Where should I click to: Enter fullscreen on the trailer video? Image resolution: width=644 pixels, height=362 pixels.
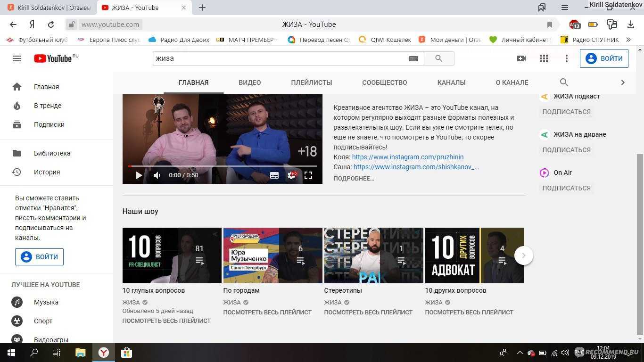coord(308,175)
